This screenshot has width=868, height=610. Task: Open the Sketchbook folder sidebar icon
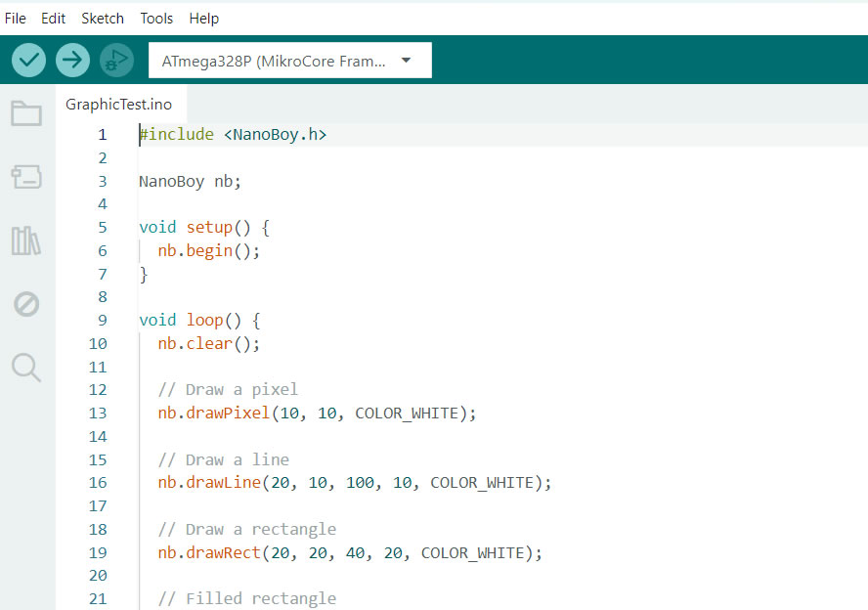pos(27,113)
